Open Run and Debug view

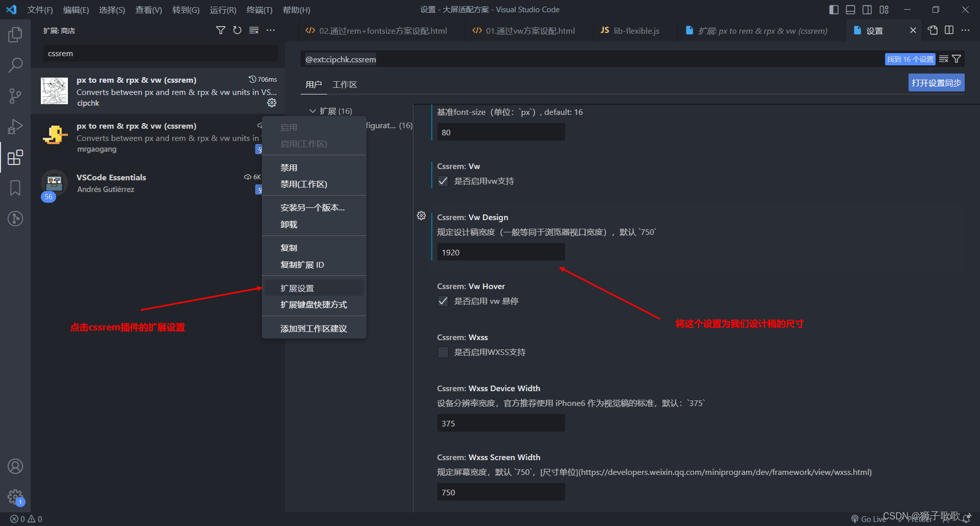15,126
